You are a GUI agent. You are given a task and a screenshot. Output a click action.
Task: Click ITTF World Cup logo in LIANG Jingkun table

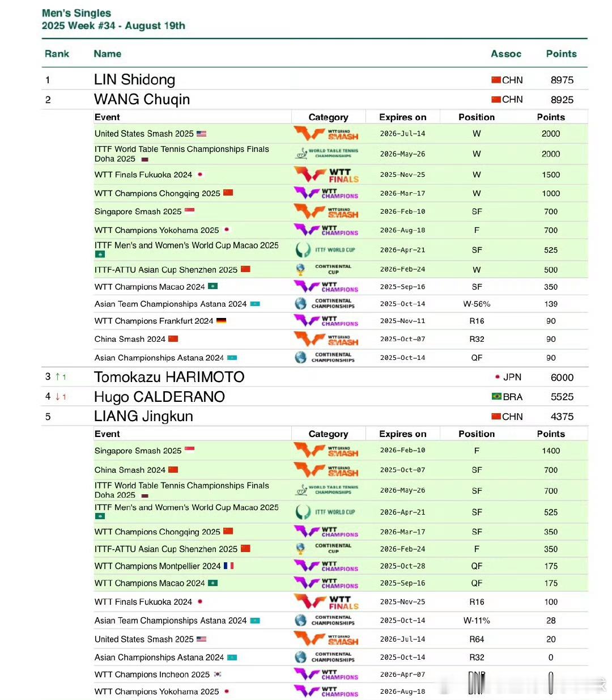click(x=326, y=512)
